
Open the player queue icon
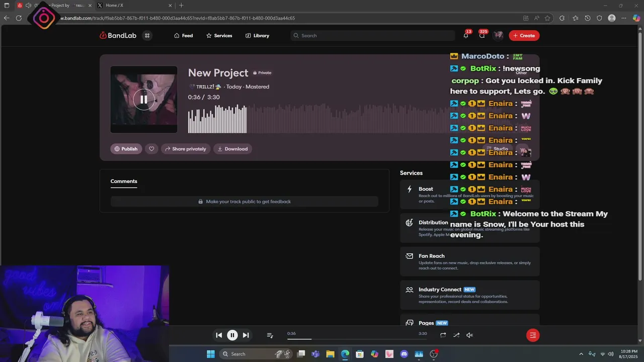[270, 335]
